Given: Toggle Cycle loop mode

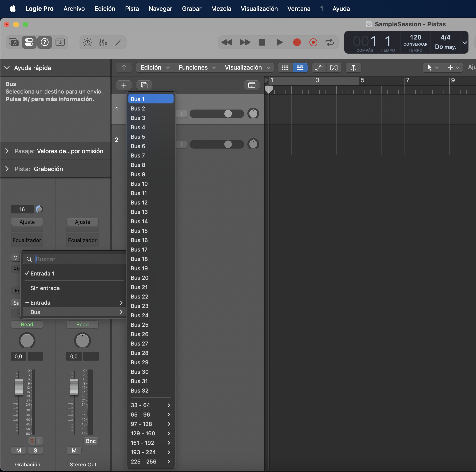Looking at the screenshot, I should click(x=329, y=42).
